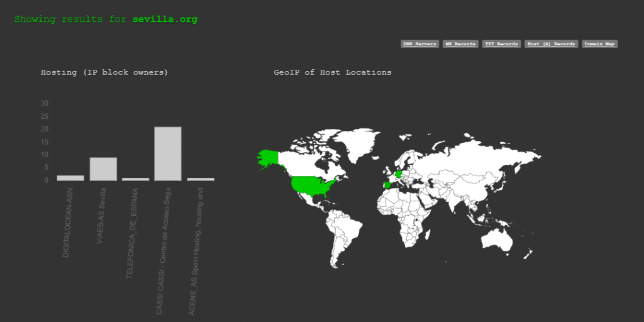Go to TXT Records section
Image resolution: width=644 pixels, height=322 pixels.
[501, 44]
